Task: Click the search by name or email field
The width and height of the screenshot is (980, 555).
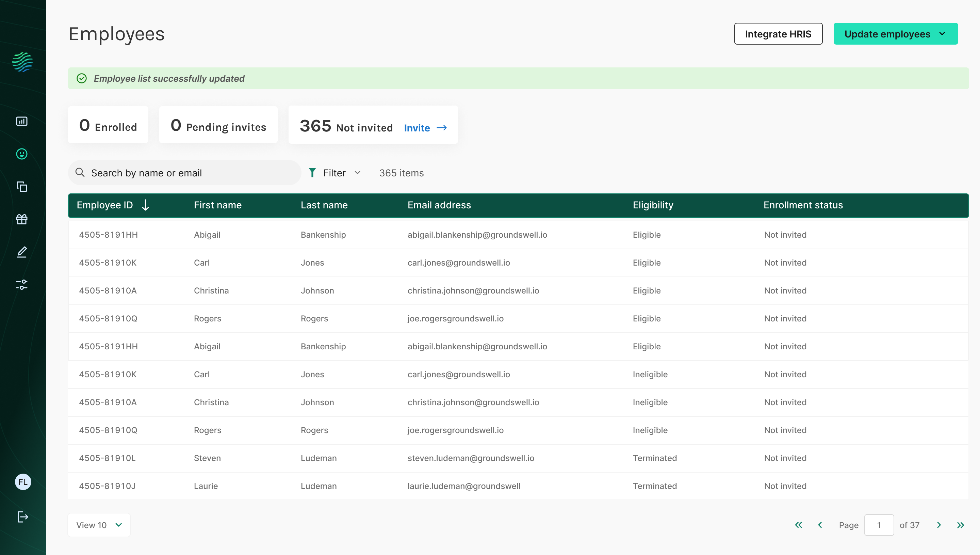Action: tap(185, 173)
